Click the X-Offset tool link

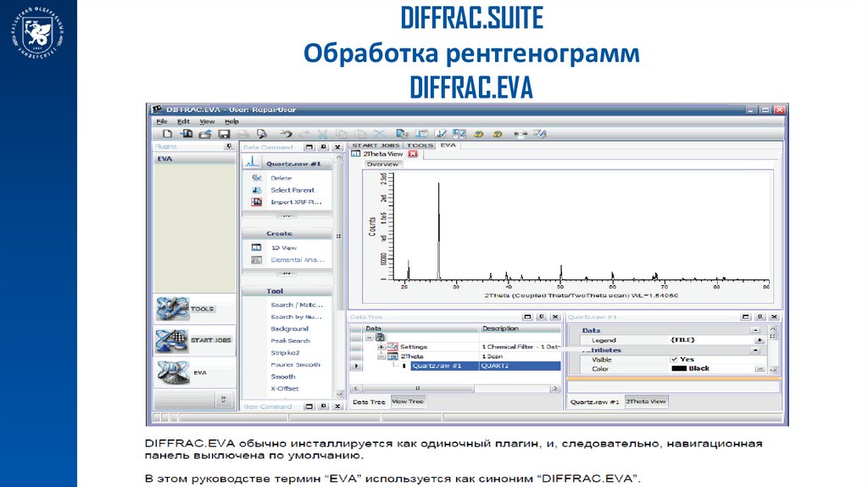coord(285,389)
